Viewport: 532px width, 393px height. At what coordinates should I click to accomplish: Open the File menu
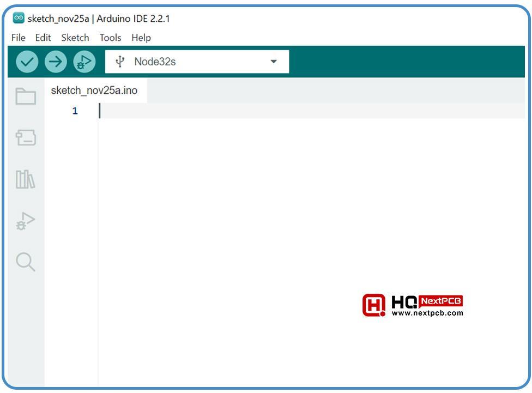coord(19,38)
